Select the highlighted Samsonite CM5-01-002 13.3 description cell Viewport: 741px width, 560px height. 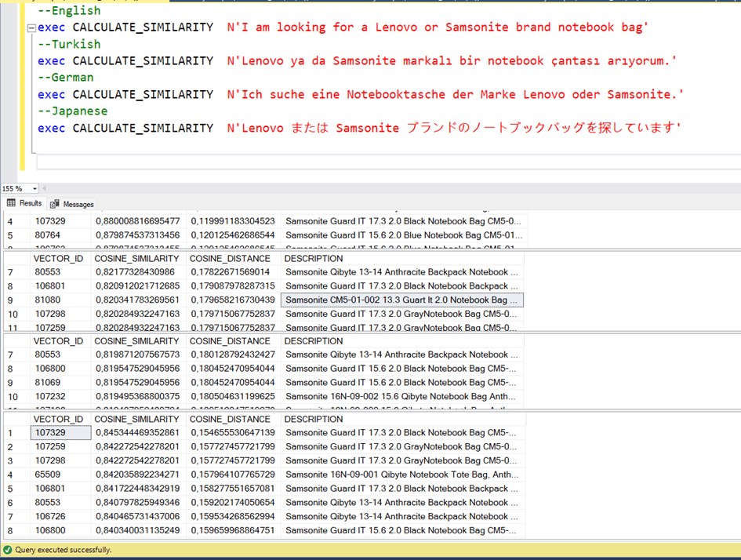[x=400, y=300]
